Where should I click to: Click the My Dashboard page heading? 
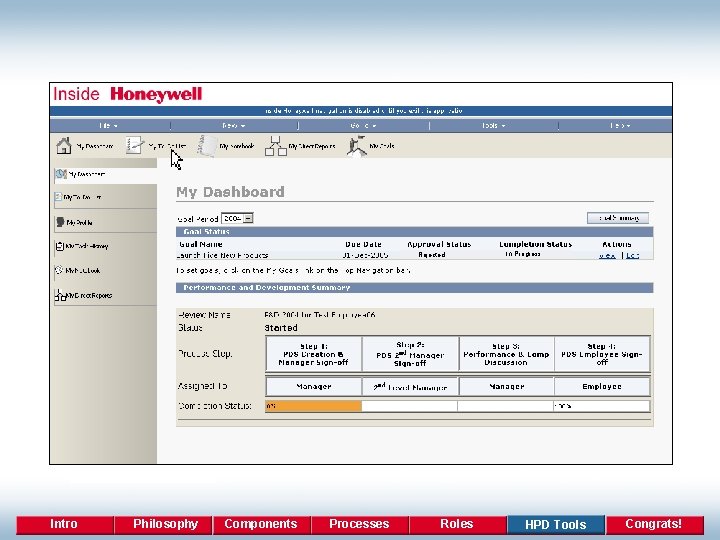click(231, 192)
